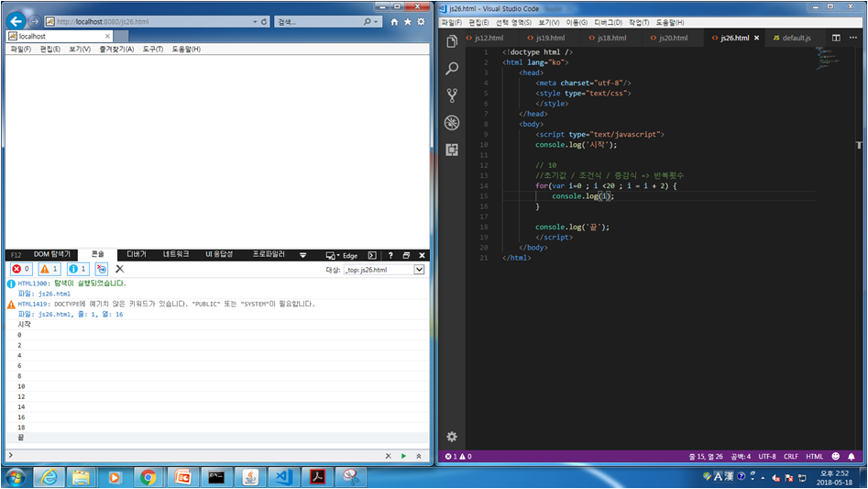The width and height of the screenshot is (868, 489).
Task: Refresh the localhost page
Action: 264,22
